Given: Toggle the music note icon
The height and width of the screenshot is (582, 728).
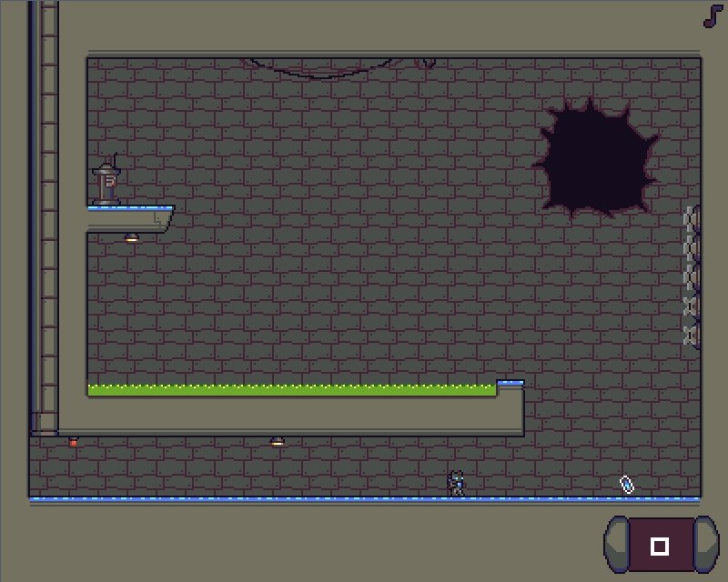Looking at the screenshot, I should pyautogui.click(x=713, y=16).
